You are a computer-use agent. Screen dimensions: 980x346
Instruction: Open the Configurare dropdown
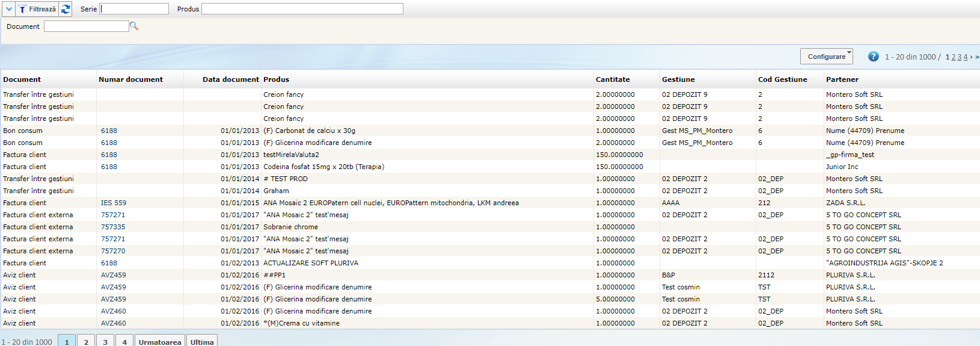click(x=827, y=57)
